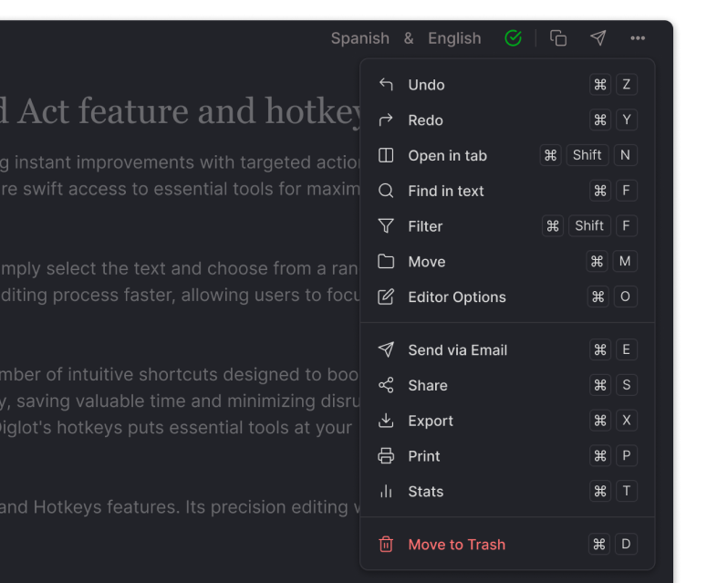Click the printer Print icon
This screenshot has height=583, width=728.
[386, 456]
